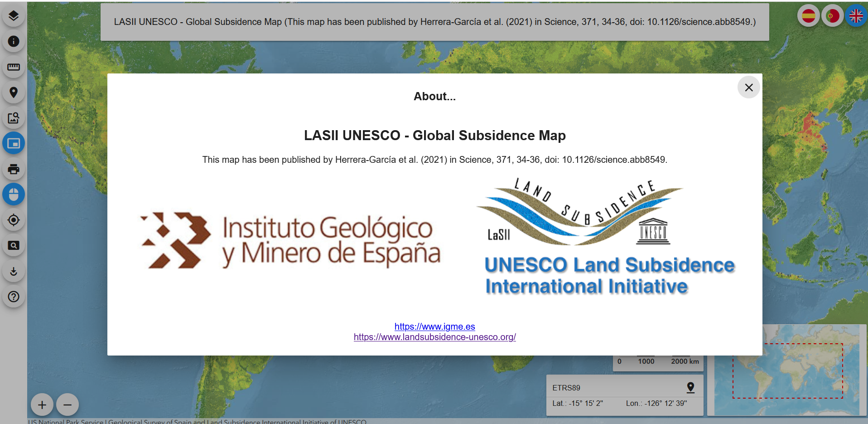Viewport: 868px width, 424px height.
Task: Zoom out with the minus button
Action: click(68, 405)
